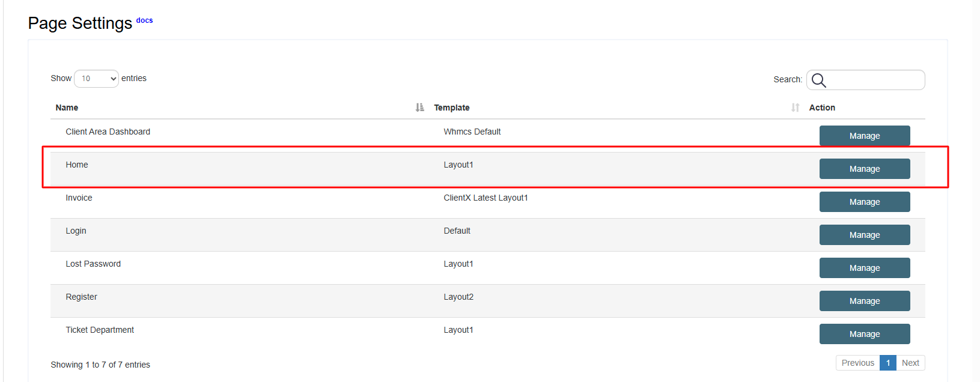The height and width of the screenshot is (382, 980).
Task: Select page 1 in pagination
Action: click(x=887, y=363)
